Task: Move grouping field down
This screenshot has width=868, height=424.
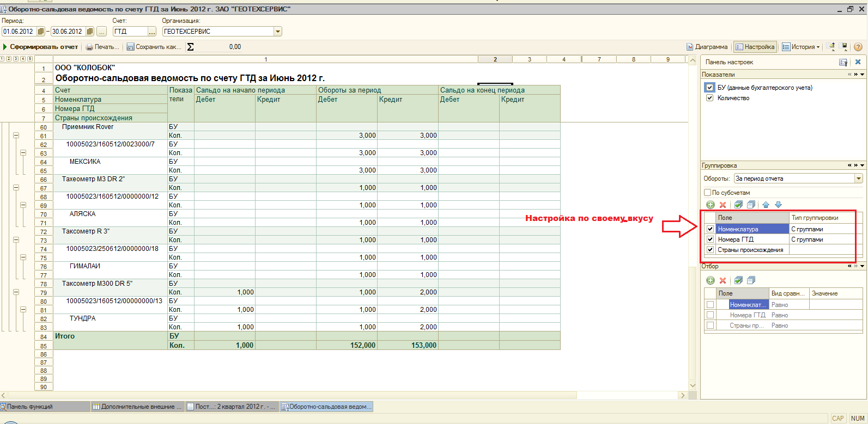Action: (x=779, y=205)
